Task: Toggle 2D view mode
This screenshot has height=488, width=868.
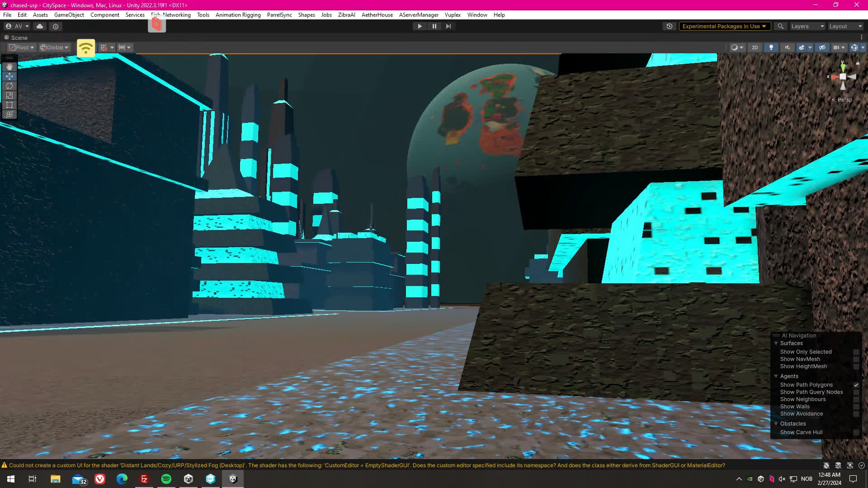Action: pos(755,47)
